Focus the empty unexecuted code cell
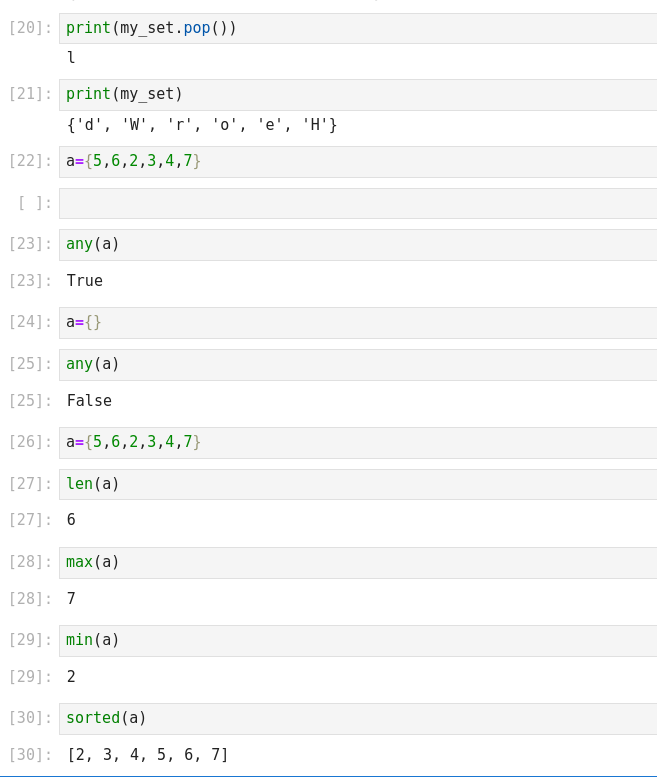Viewport: 657px width, 777px height. tap(360, 203)
